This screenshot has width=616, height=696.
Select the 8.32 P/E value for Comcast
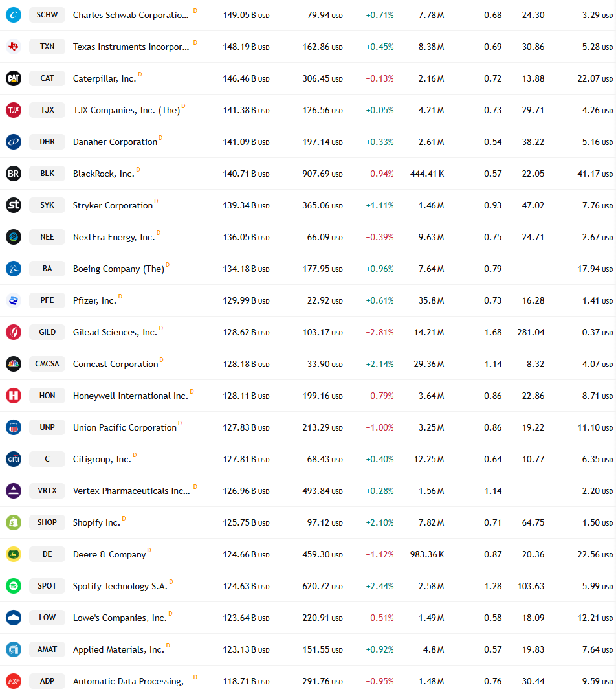(x=535, y=364)
